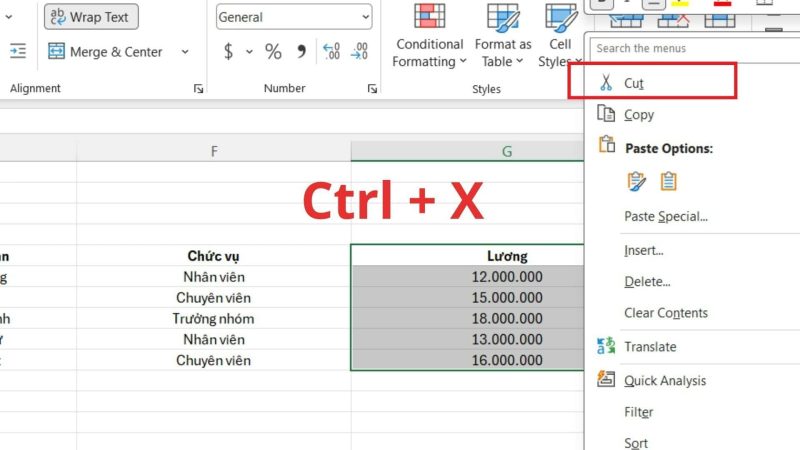The height and width of the screenshot is (450, 800).
Task: Click the red font color swatch in mini toolbar
Action: (722, 3)
